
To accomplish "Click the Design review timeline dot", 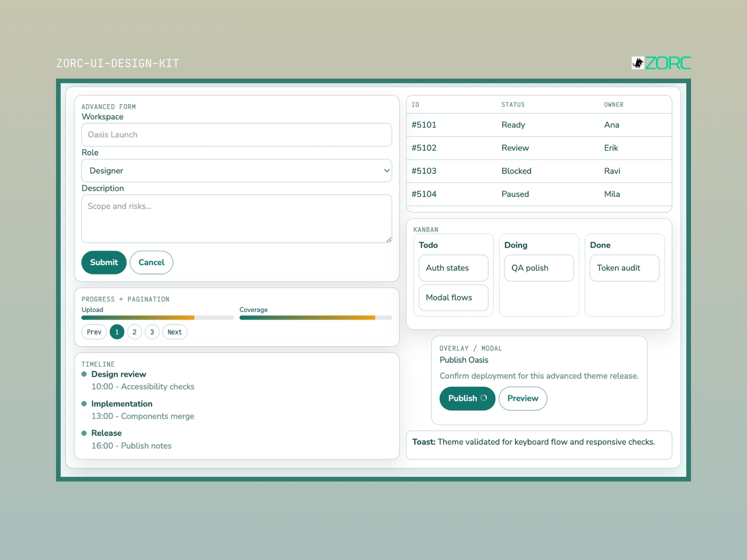I will pos(84,374).
